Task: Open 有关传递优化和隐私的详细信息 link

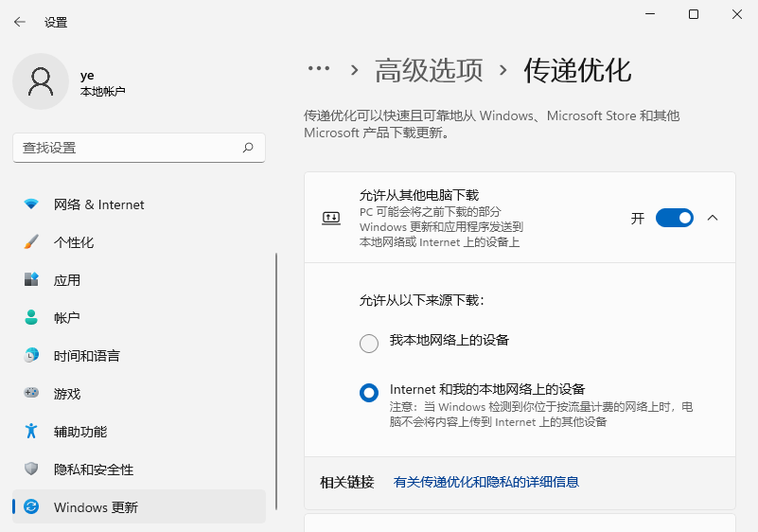Action: (485, 482)
